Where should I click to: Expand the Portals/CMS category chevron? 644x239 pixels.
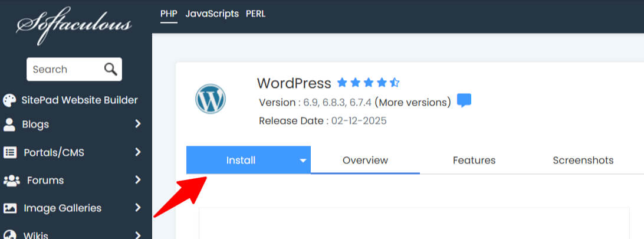(138, 152)
